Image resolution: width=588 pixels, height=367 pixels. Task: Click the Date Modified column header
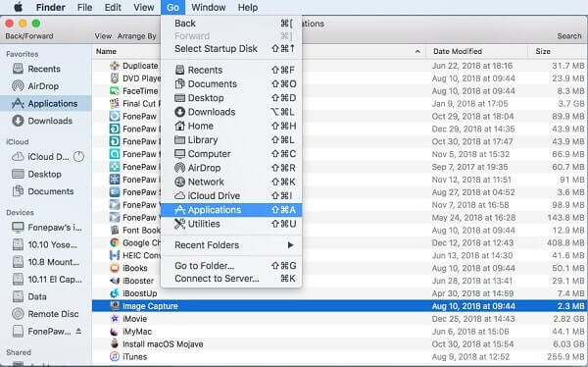[458, 51]
